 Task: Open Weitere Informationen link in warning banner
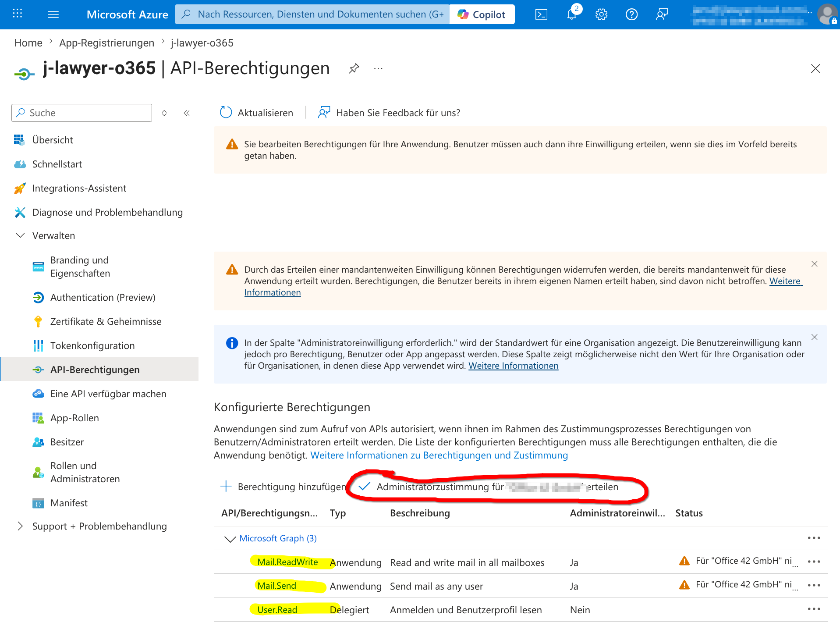pos(786,281)
